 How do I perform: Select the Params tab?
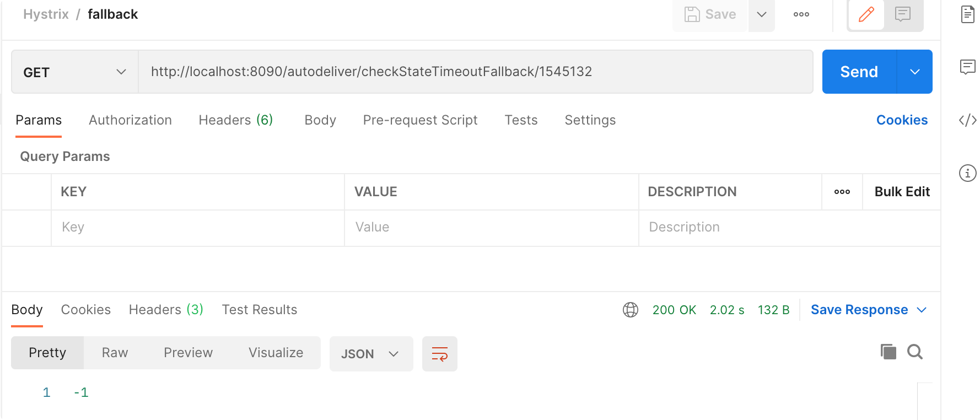coord(39,120)
